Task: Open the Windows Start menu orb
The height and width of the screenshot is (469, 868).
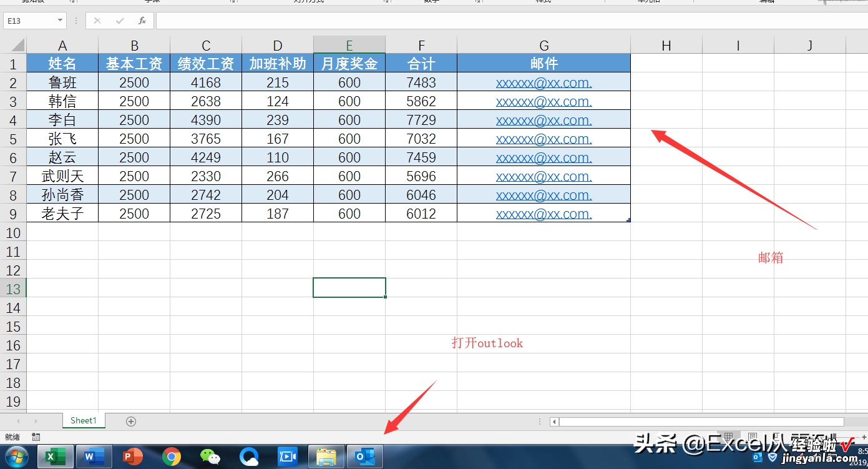Action: click(16, 457)
